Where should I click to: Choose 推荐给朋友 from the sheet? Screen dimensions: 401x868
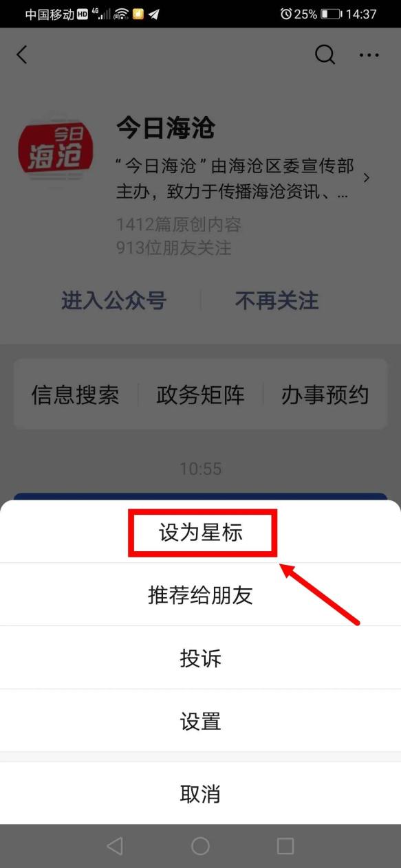(x=200, y=594)
